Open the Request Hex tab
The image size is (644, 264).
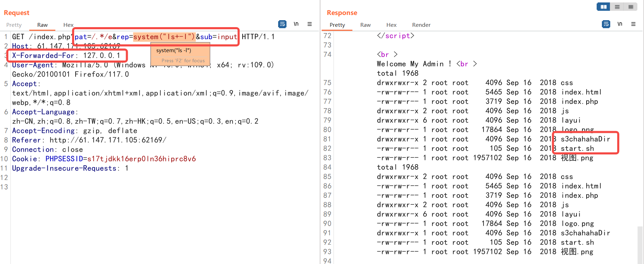click(x=68, y=25)
